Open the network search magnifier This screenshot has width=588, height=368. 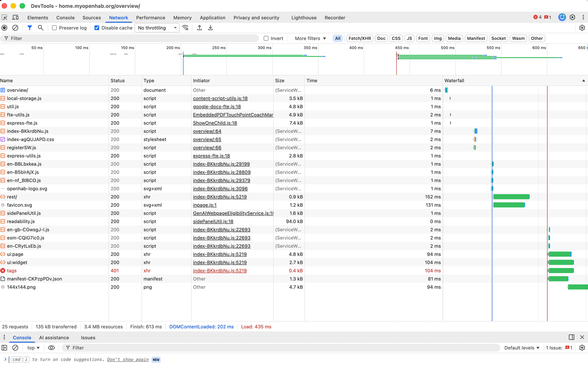click(40, 28)
